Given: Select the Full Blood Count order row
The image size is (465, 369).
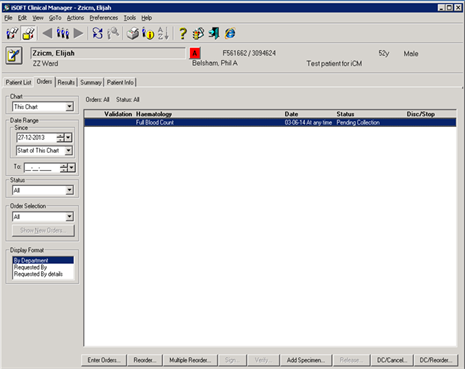Looking at the screenshot, I should point(270,123).
